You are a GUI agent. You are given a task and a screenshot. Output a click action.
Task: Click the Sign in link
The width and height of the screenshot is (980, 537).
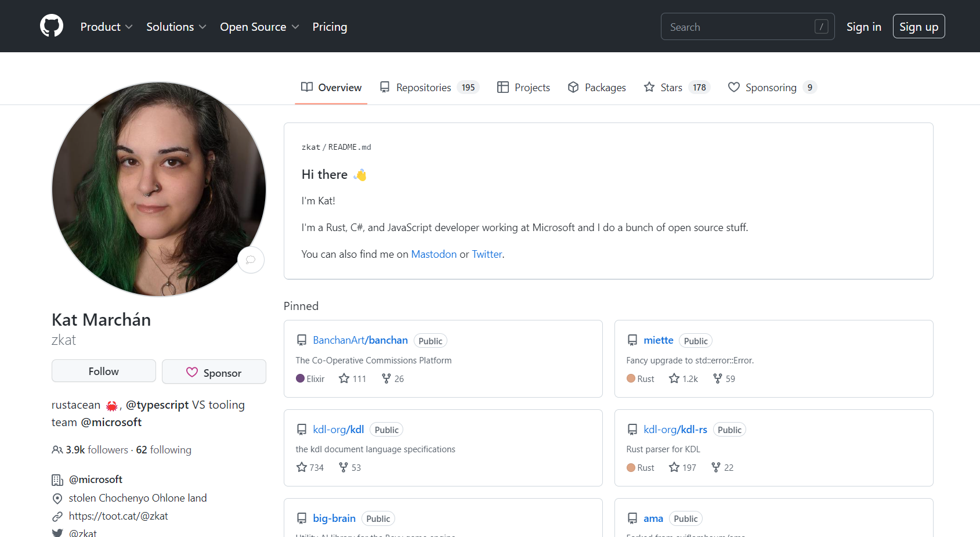coord(863,27)
